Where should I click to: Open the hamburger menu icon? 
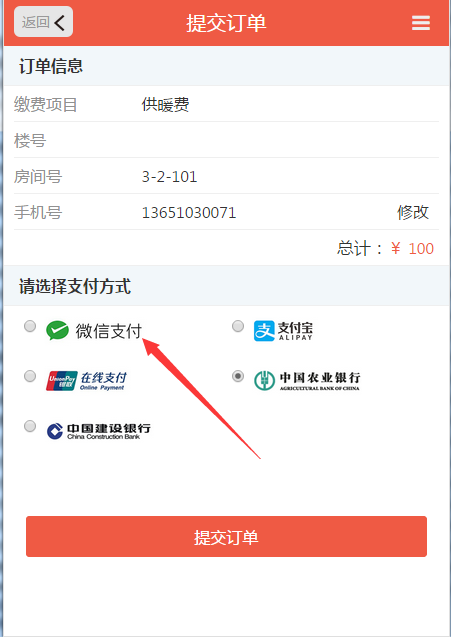tap(421, 23)
